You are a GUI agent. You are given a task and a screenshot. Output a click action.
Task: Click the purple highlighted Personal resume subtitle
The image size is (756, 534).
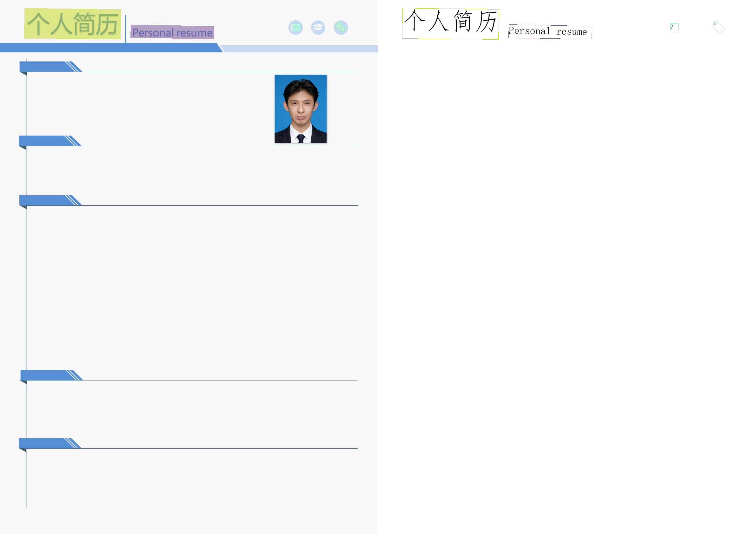click(x=172, y=32)
